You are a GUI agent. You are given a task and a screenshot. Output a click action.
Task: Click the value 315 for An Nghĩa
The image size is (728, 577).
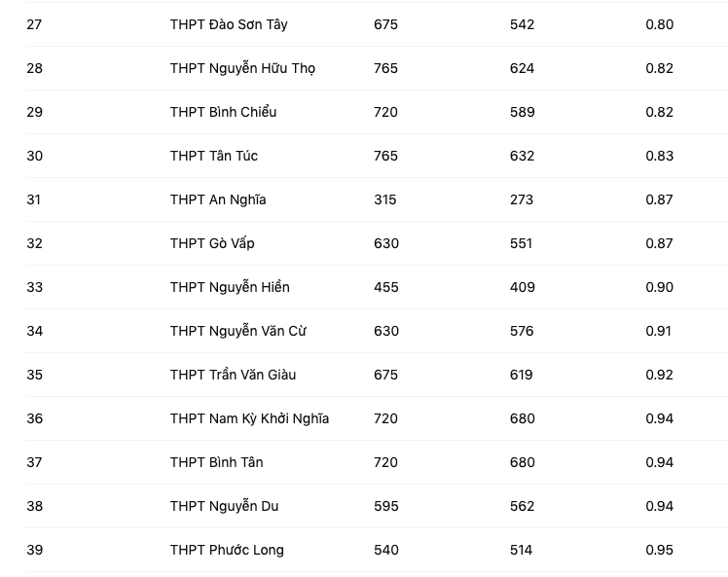[x=385, y=199]
